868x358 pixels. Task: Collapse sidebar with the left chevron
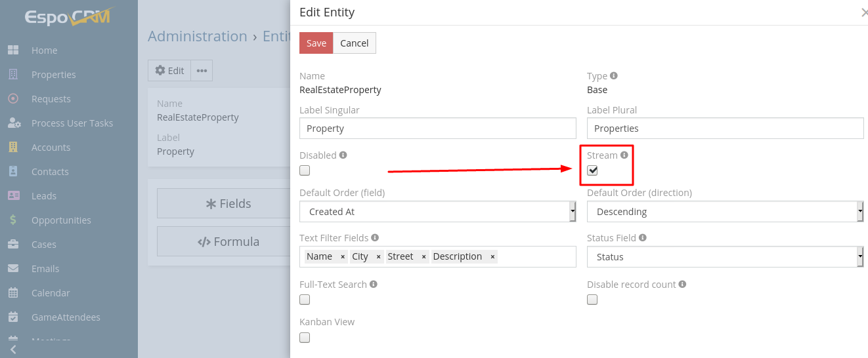[13, 350]
